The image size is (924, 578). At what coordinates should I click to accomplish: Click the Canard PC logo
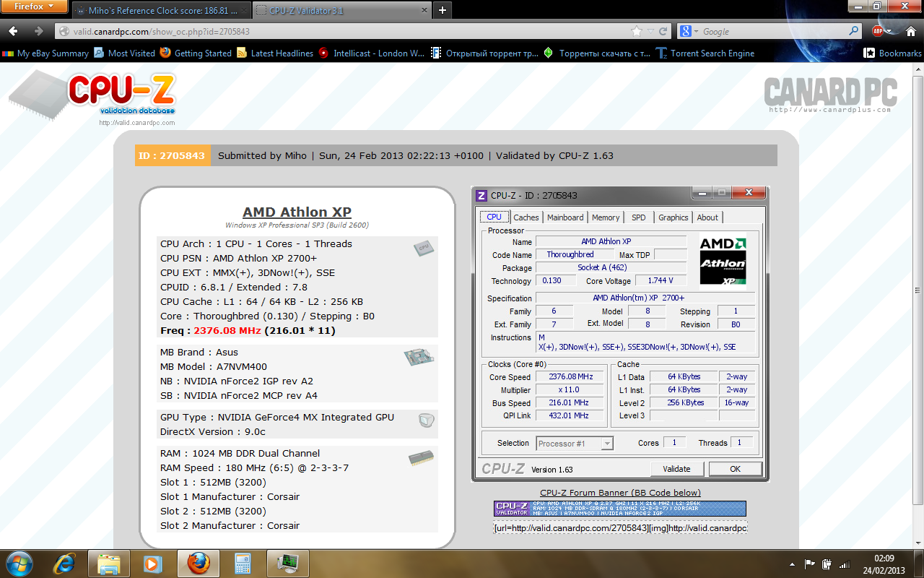830,94
